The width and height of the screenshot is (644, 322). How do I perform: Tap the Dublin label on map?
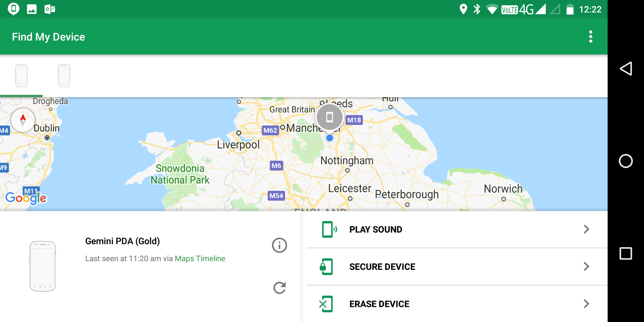(47, 128)
